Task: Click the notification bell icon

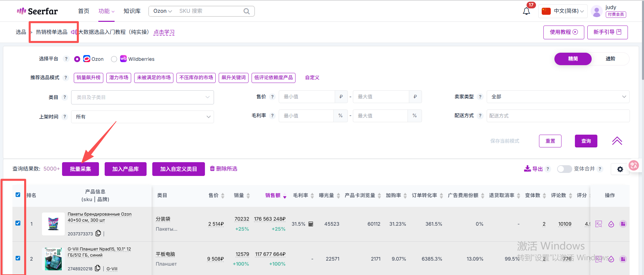Action: tap(526, 11)
